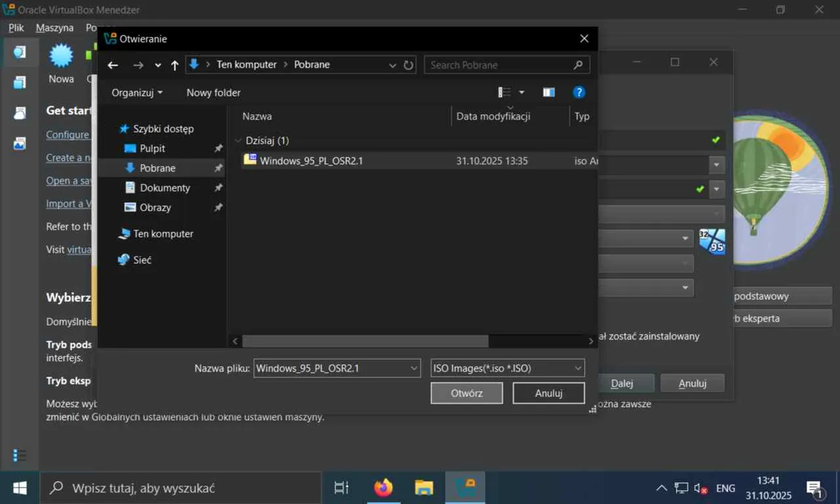This screenshot has width=840, height=504.
Task: Click the forward navigation arrow in Otwieranie
Action: pyautogui.click(x=138, y=65)
